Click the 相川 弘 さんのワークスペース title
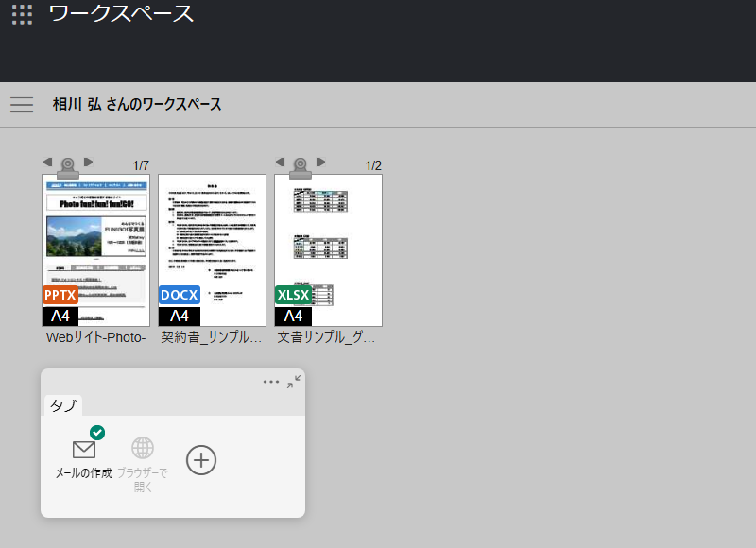 click(x=137, y=105)
